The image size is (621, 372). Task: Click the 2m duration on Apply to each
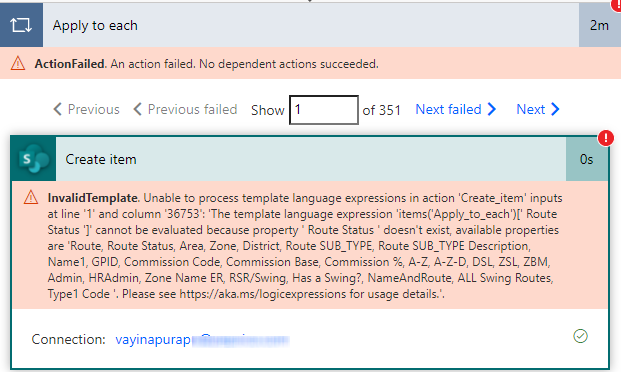tap(599, 25)
